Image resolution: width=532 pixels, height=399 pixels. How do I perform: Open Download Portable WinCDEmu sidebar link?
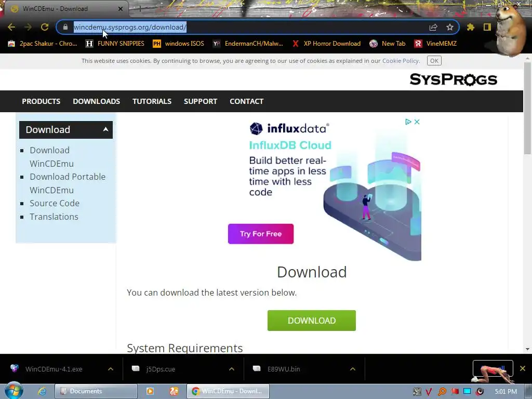[x=68, y=183]
